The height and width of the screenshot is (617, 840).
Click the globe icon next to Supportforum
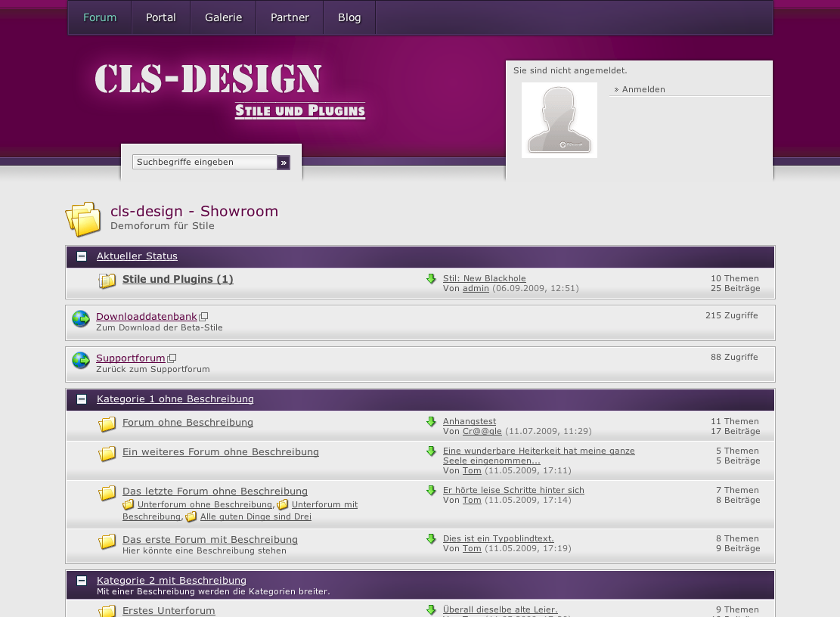pos(81,361)
